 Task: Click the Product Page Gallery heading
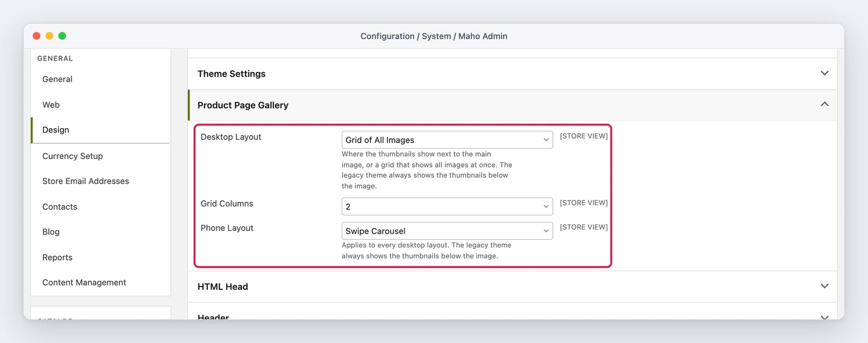[243, 105]
